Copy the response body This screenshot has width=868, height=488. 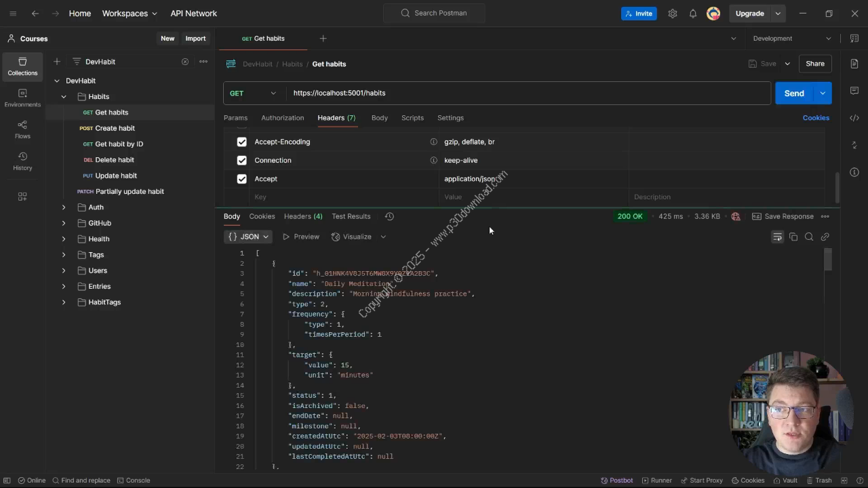(x=793, y=237)
